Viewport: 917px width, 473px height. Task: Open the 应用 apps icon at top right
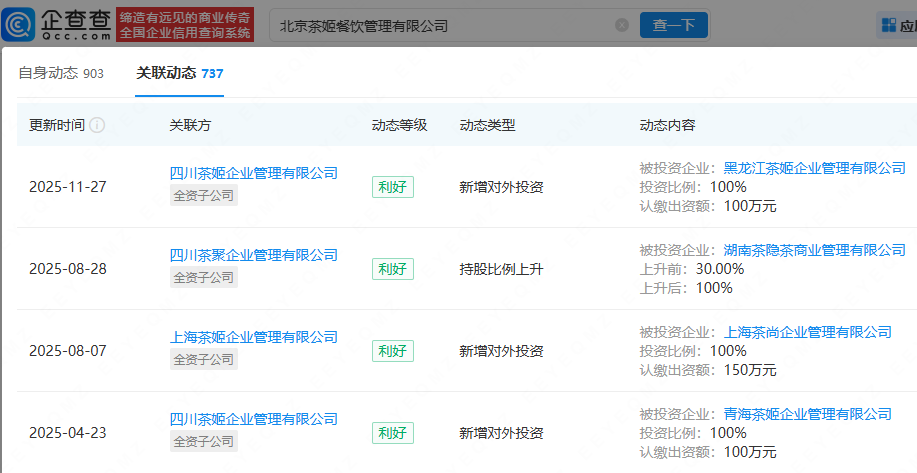[897, 25]
